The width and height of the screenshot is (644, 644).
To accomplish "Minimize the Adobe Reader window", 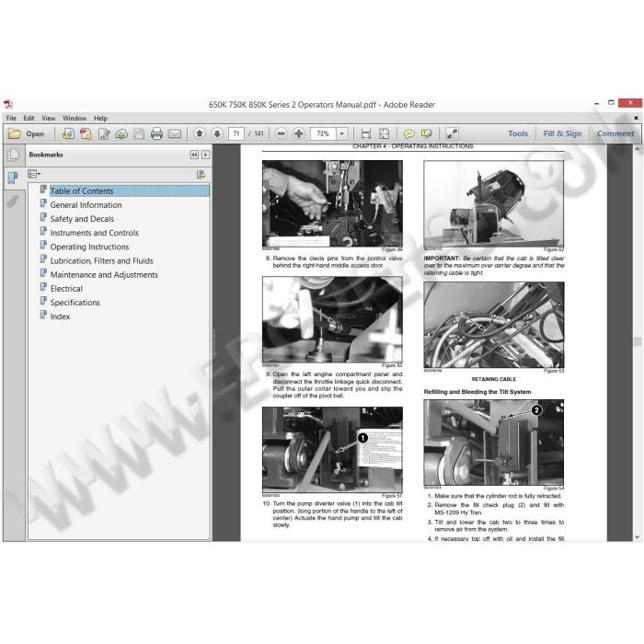I will 596,103.
